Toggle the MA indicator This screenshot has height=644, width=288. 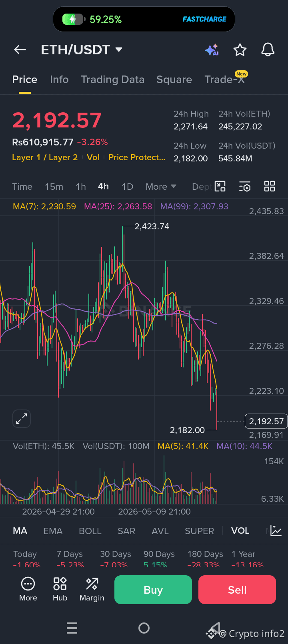20,531
